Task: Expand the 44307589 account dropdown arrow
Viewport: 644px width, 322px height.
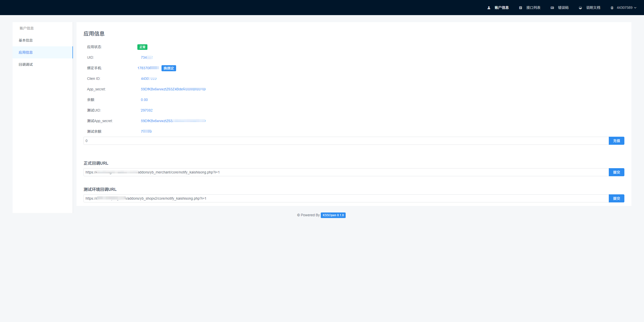Action: (x=635, y=8)
